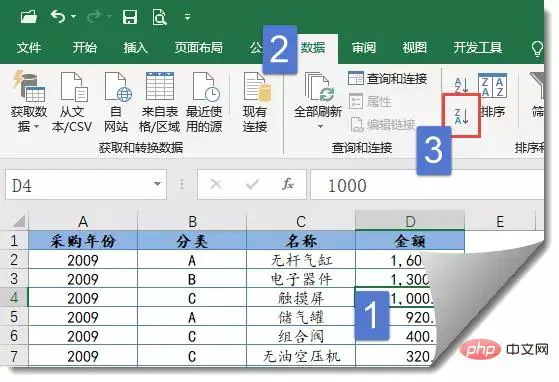The width and height of the screenshot is (559, 382).
Task: Open Customize Quick Access Toolbar dropdown
Action: click(188, 17)
